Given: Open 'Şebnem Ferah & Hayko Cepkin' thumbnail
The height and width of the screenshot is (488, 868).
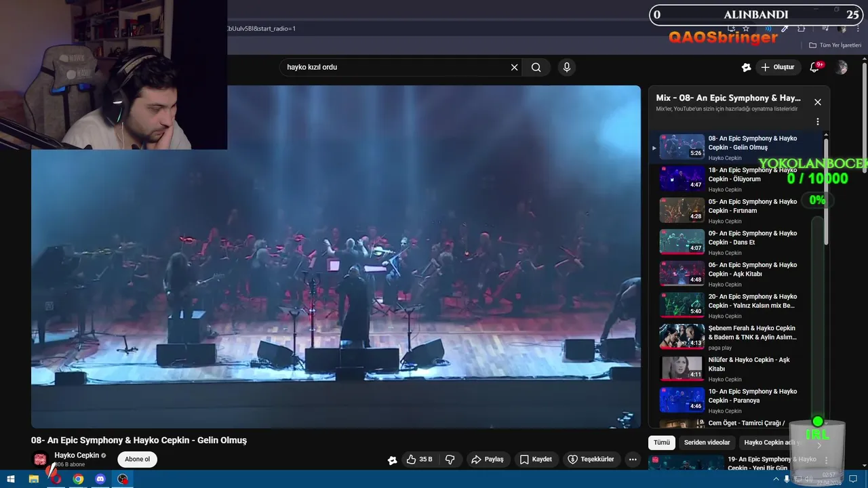Looking at the screenshot, I should [x=682, y=336].
